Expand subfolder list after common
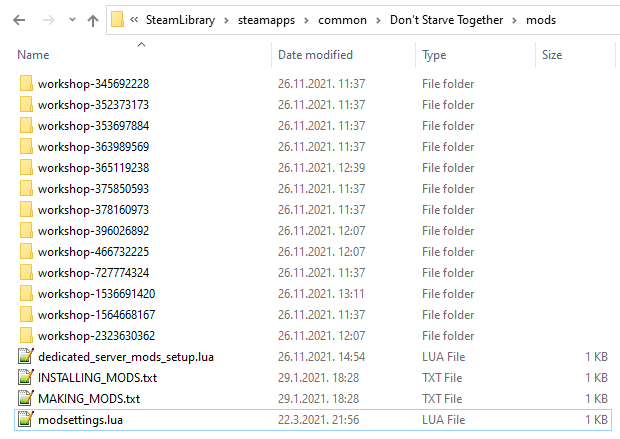The image size is (620, 439). [x=378, y=20]
